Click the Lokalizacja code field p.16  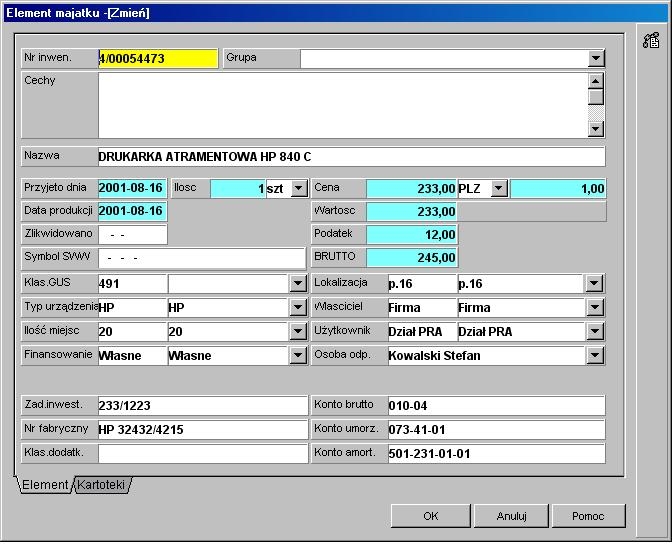tap(422, 283)
